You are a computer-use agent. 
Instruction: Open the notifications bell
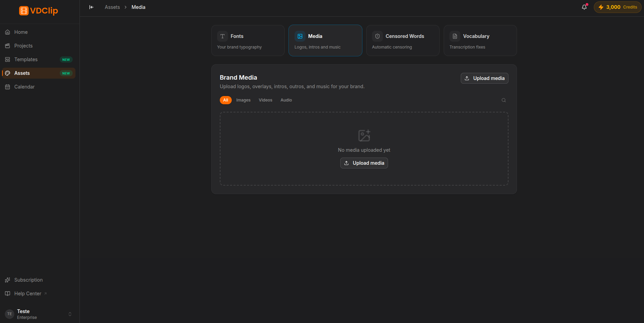coord(584,7)
